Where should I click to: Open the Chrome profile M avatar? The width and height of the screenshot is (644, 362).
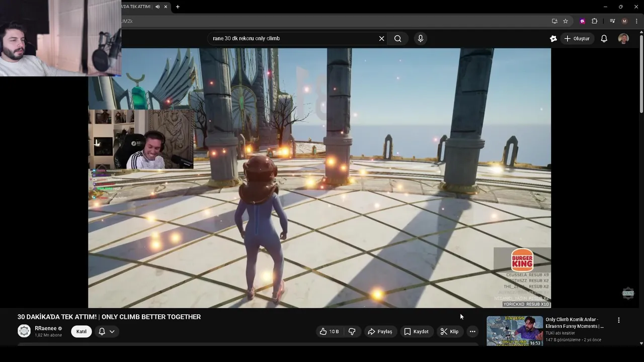point(624,21)
